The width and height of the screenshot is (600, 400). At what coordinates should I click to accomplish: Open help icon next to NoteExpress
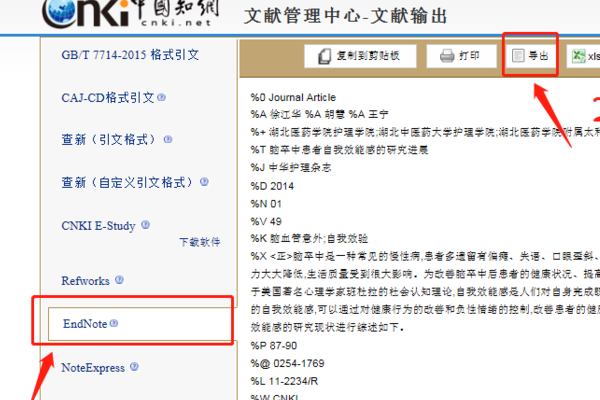pos(134,367)
